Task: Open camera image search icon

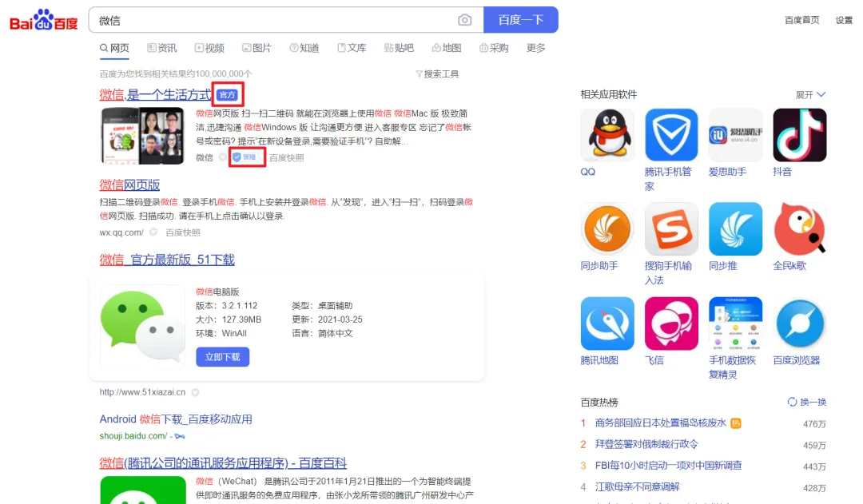Action: pyautogui.click(x=464, y=20)
